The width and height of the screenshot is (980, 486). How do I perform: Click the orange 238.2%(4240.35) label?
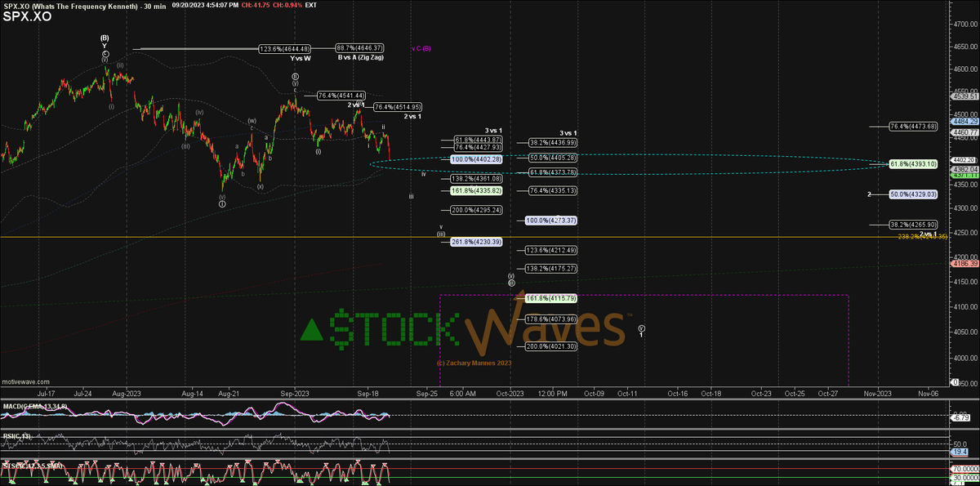coord(923,237)
